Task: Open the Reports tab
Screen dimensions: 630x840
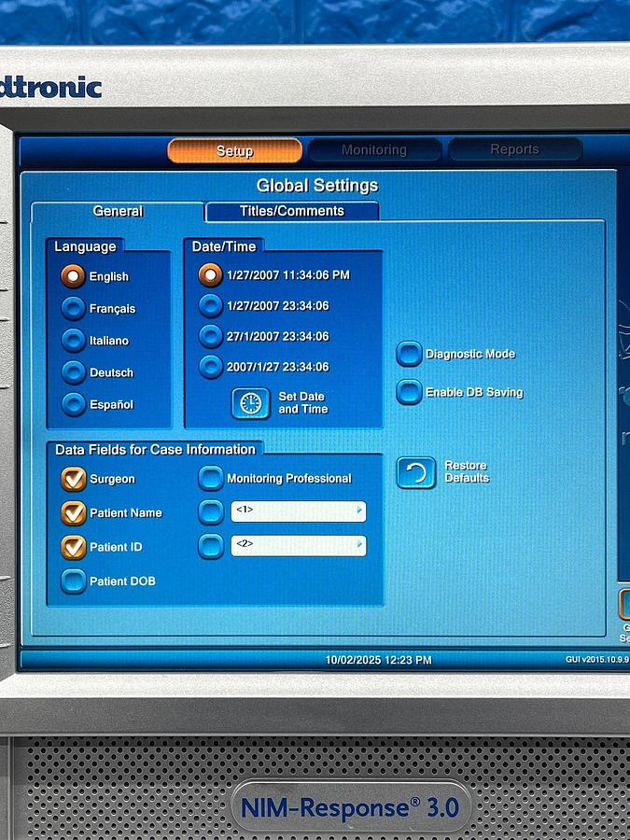Action: [515, 149]
